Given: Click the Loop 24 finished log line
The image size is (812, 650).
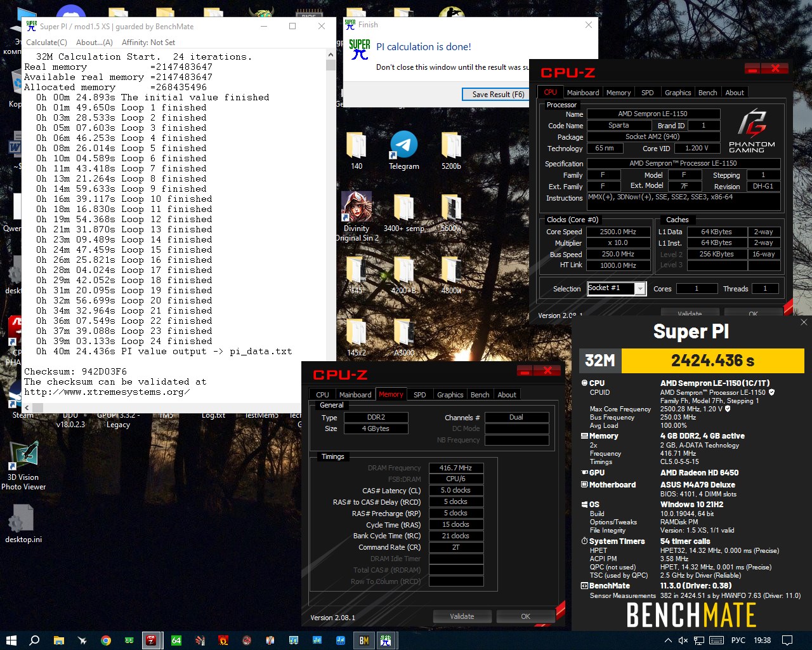Looking at the screenshot, I should click(x=124, y=341).
